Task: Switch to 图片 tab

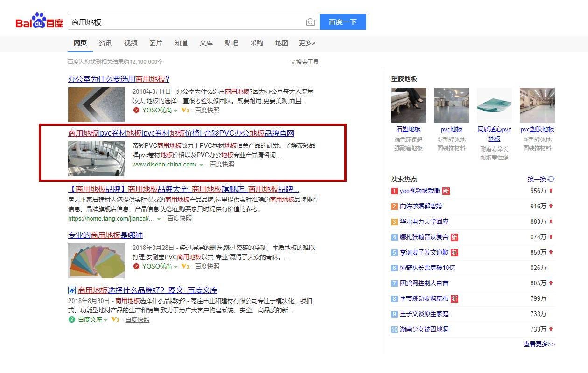Action: point(156,43)
